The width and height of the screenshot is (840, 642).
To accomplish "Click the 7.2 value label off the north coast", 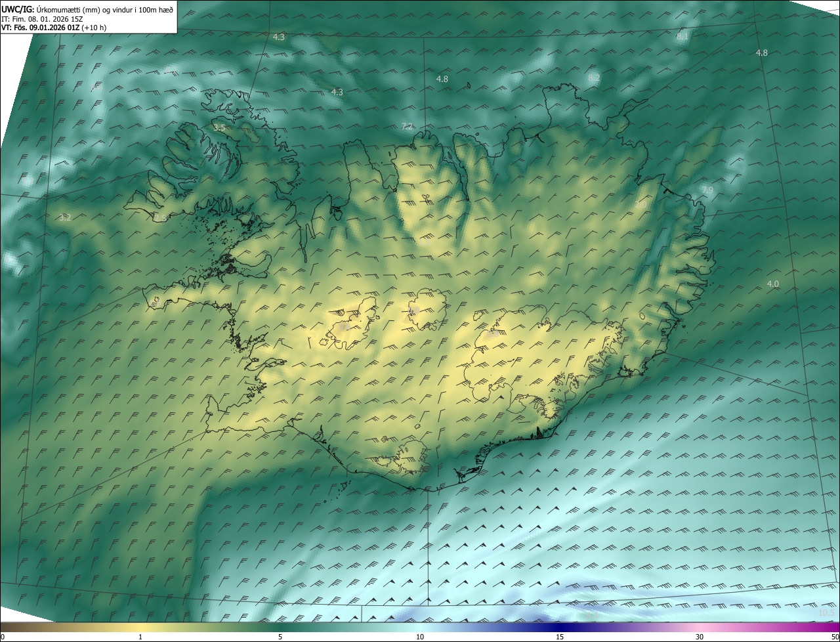I will [x=407, y=126].
